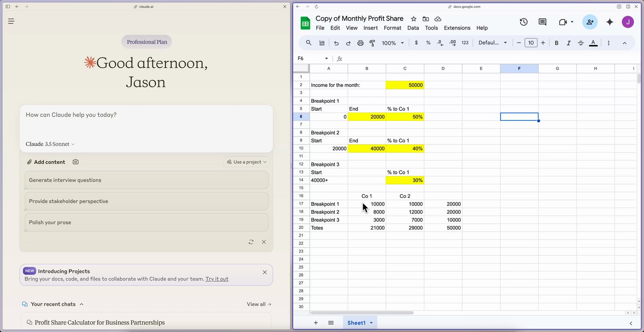Image resolution: width=644 pixels, height=332 pixels.
Task: Open the comments panel in Sheets
Action: click(x=543, y=22)
